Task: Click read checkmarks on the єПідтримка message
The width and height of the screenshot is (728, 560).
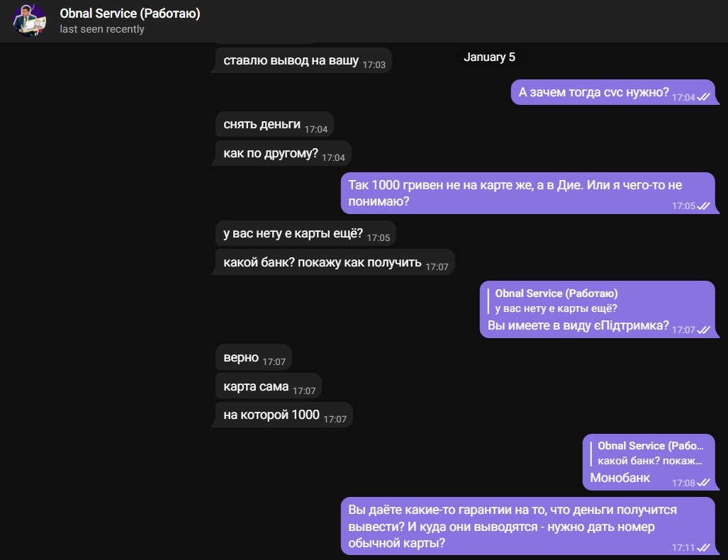Action: click(x=703, y=330)
